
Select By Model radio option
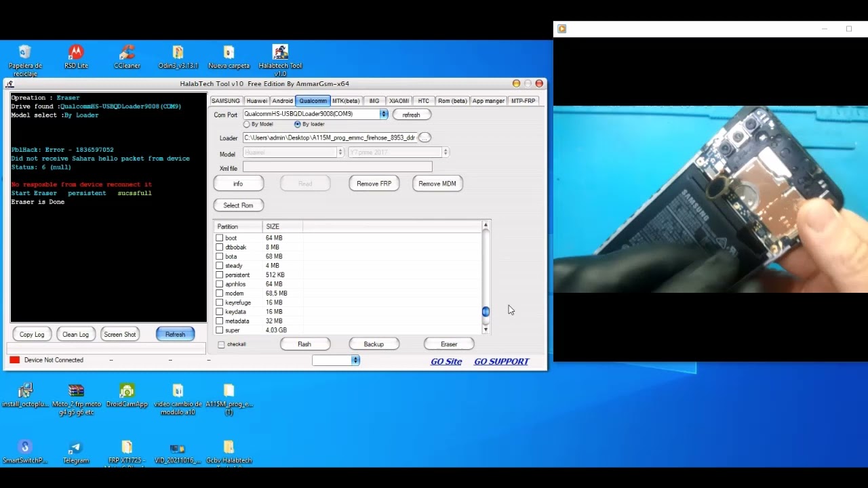point(247,124)
